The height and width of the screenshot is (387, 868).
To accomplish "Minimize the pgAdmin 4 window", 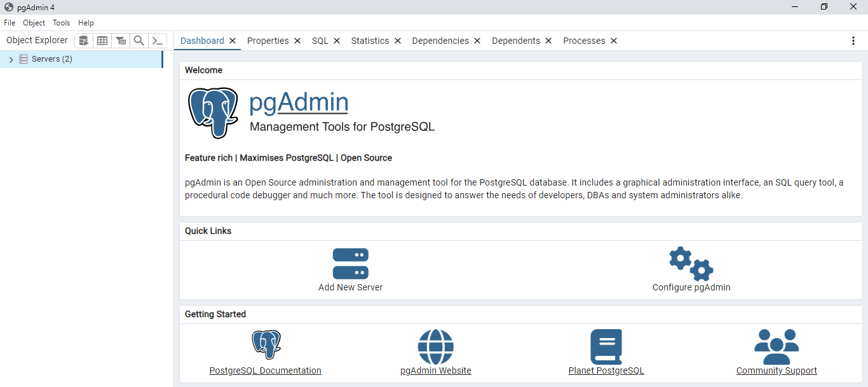I will (x=795, y=7).
